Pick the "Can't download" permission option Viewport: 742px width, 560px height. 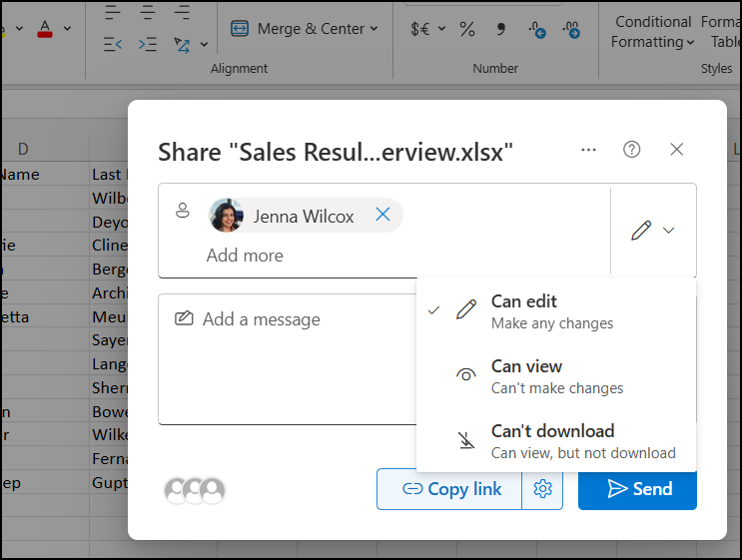point(556,441)
